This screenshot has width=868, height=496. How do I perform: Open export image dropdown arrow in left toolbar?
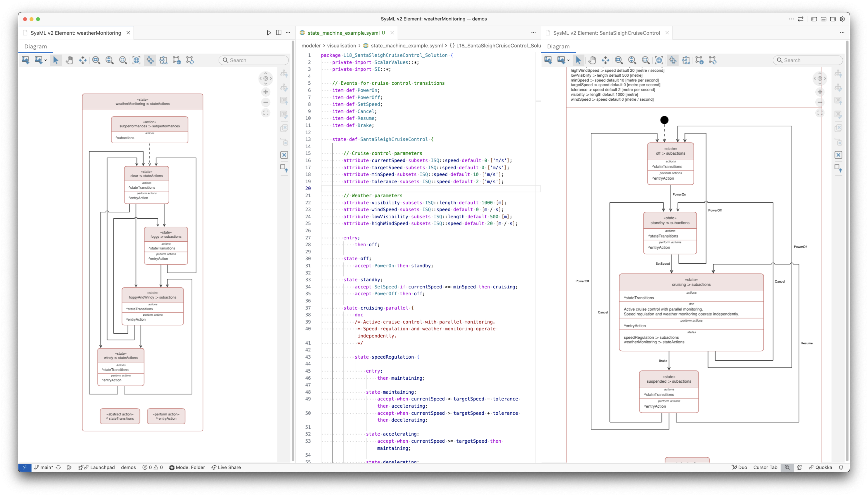[x=46, y=61]
